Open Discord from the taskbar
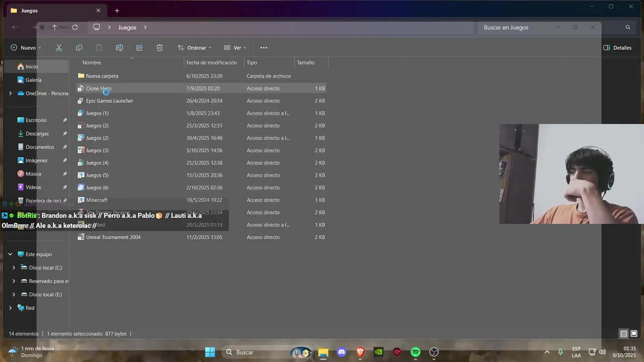The image size is (644, 362). click(x=342, y=352)
